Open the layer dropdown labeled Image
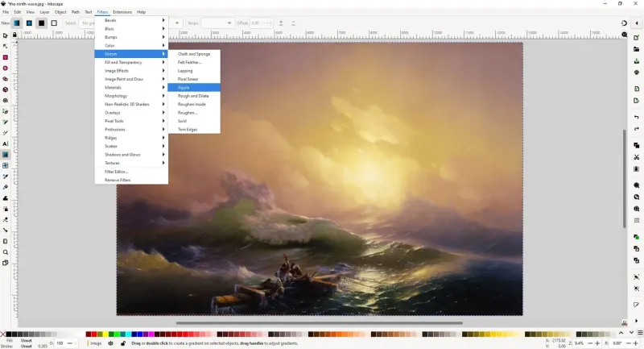Viewport: 644px width, 349px height. (95, 343)
